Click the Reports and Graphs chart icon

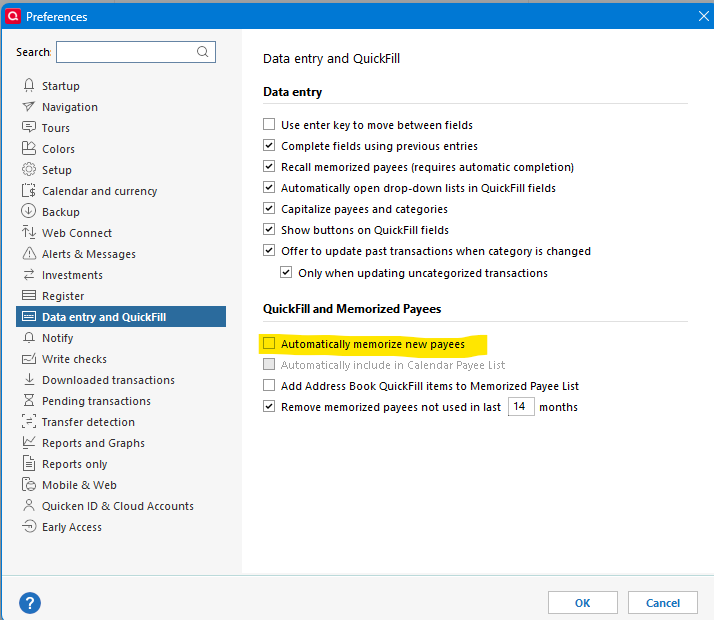point(29,442)
